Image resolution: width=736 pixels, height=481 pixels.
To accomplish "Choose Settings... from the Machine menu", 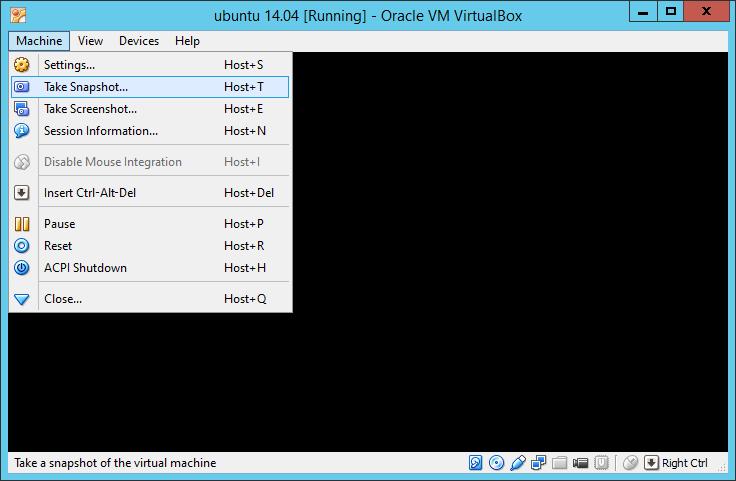I will pyautogui.click(x=150, y=65).
